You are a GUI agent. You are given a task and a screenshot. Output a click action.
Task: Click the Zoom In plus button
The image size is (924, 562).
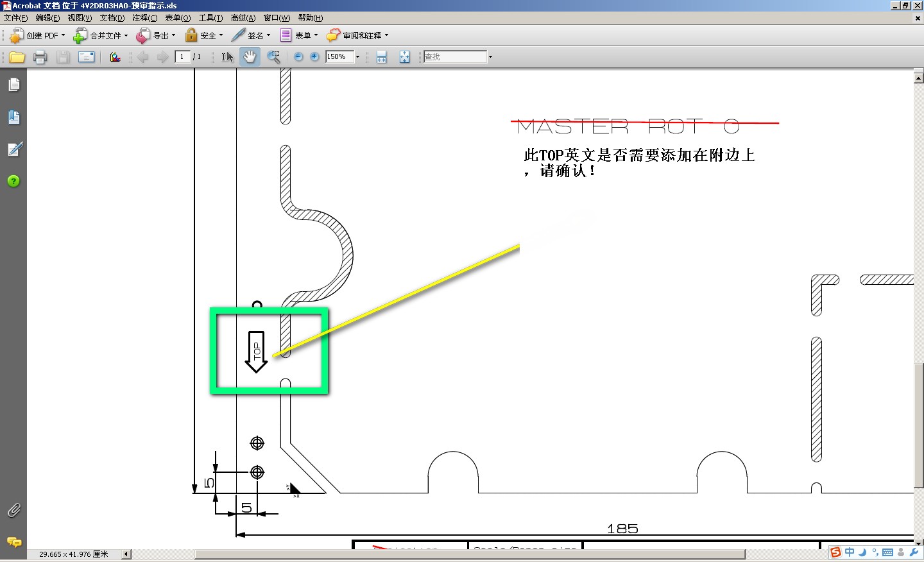click(314, 57)
